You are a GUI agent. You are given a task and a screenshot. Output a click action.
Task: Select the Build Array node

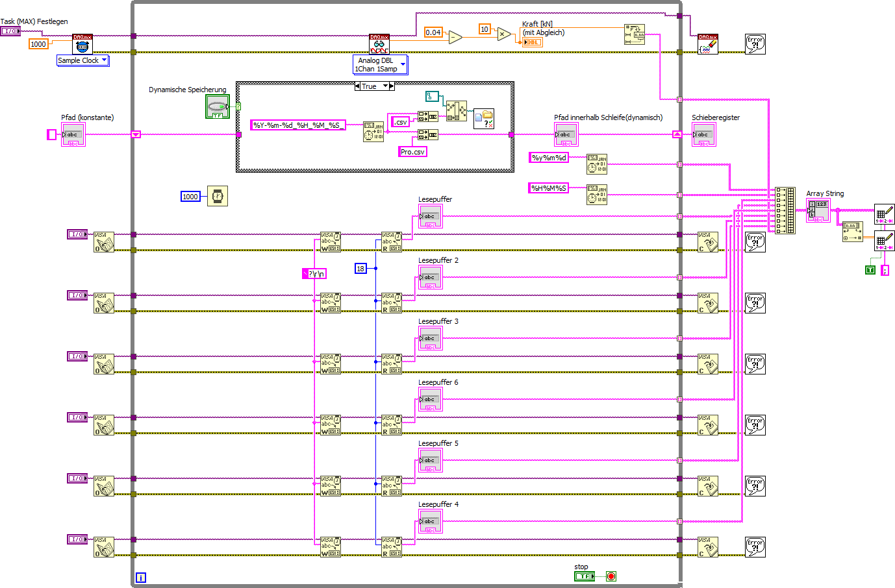click(x=785, y=210)
